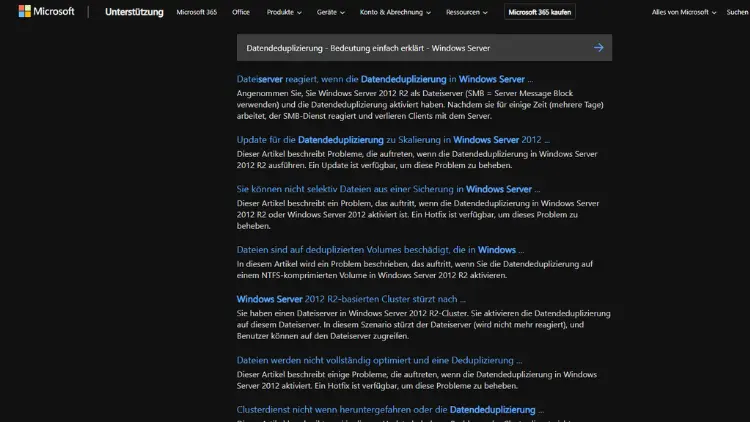Submit search with the arrow icon
Viewport: 750px width, 422px height.
(598, 48)
